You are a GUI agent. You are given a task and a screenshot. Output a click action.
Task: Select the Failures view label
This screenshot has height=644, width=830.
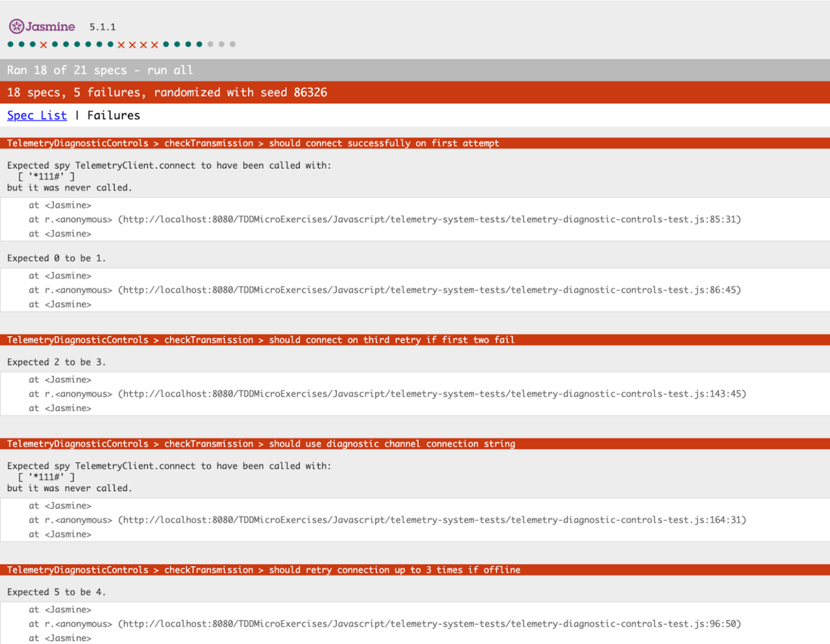114,115
